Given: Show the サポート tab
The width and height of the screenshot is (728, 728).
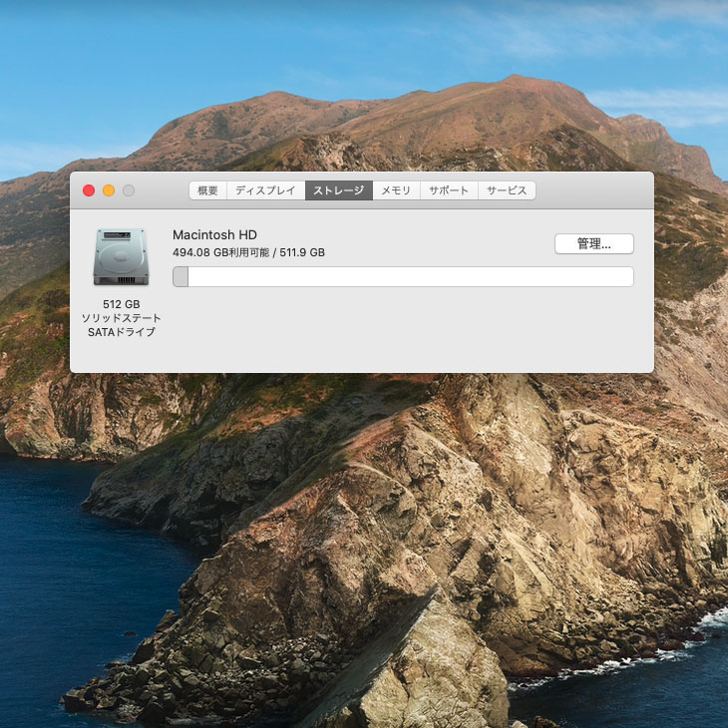Looking at the screenshot, I should [449, 190].
